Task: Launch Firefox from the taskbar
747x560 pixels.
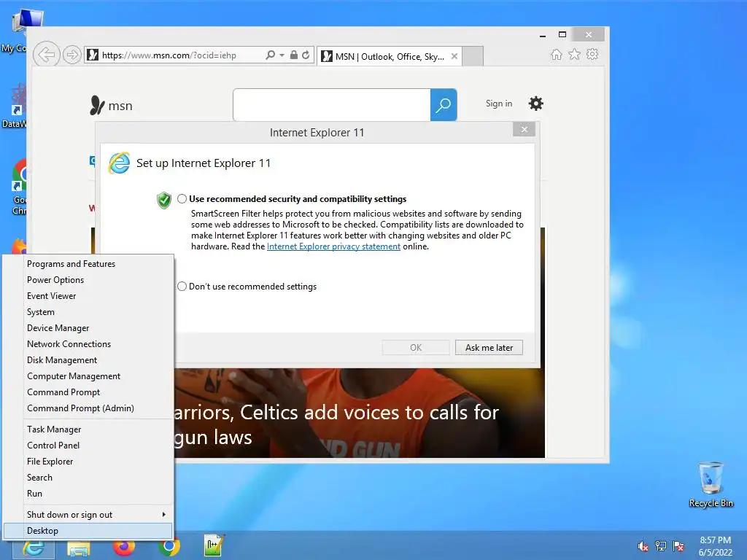Action: tap(124, 548)
